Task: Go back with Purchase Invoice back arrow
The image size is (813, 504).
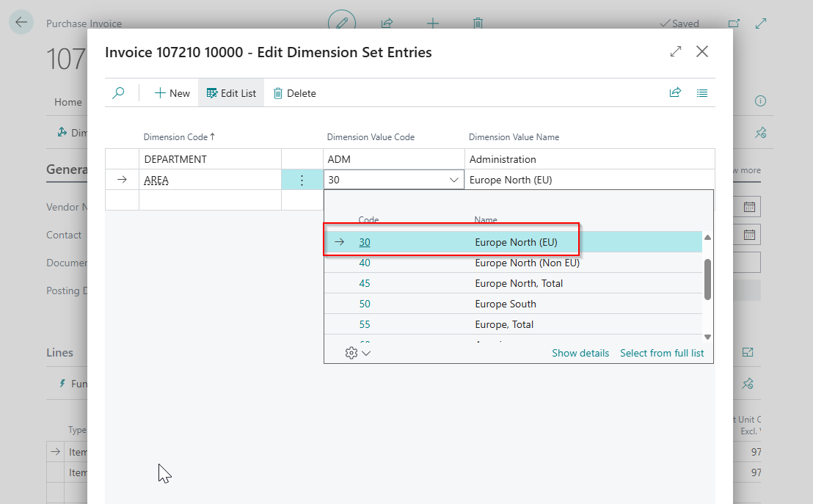Action: tap(21, 22)
